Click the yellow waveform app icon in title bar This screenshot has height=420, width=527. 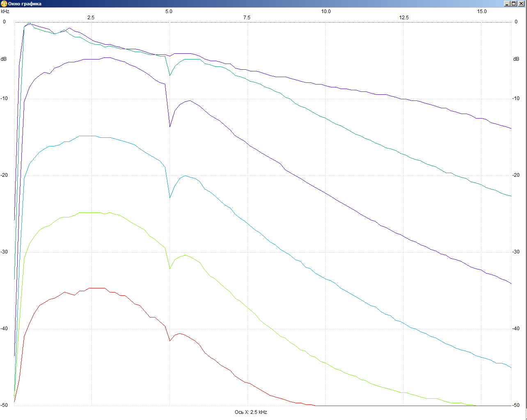4,4
